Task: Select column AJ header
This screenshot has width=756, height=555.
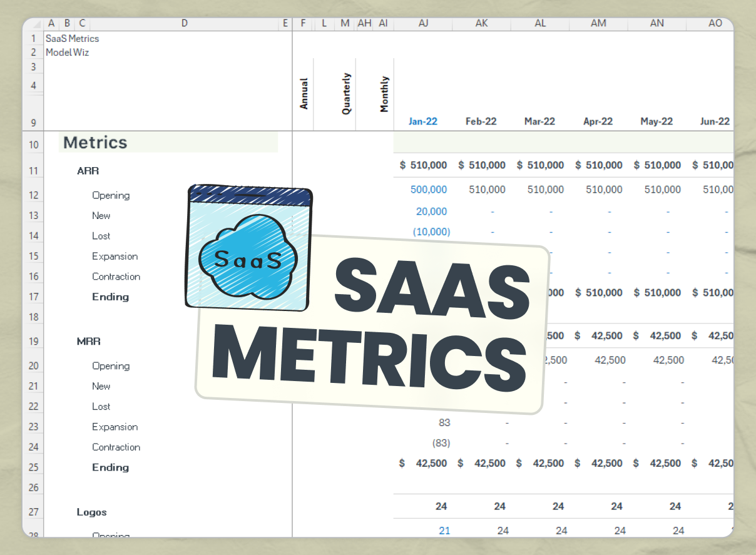Action: (423, 23)
